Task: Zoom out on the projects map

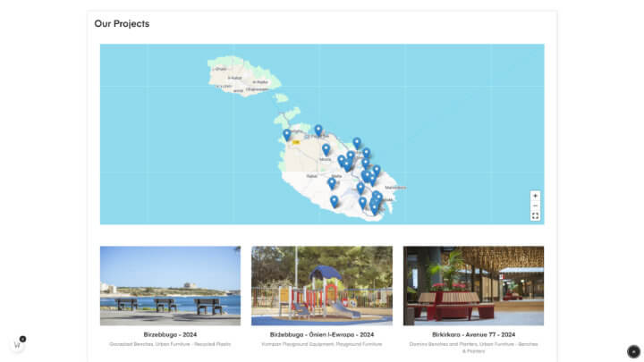Action: pyautogui.click(x=535, y=206)
